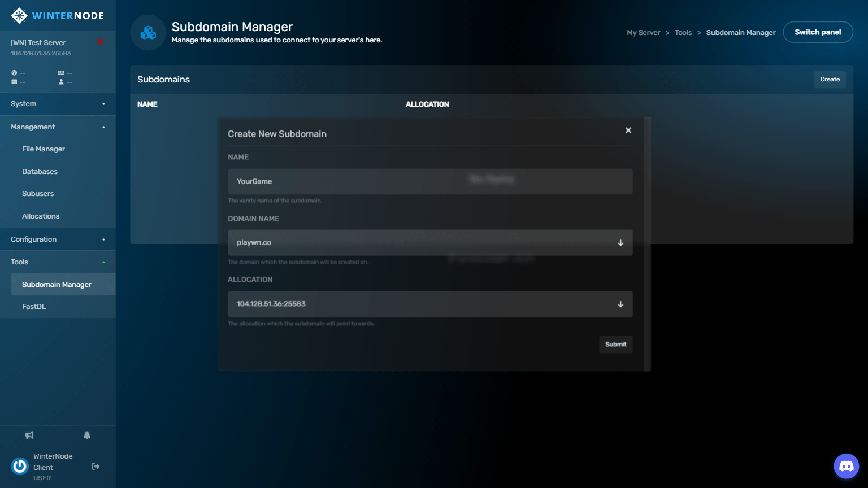Click the logout icon beside WinterNode Client

coord(96,466)
